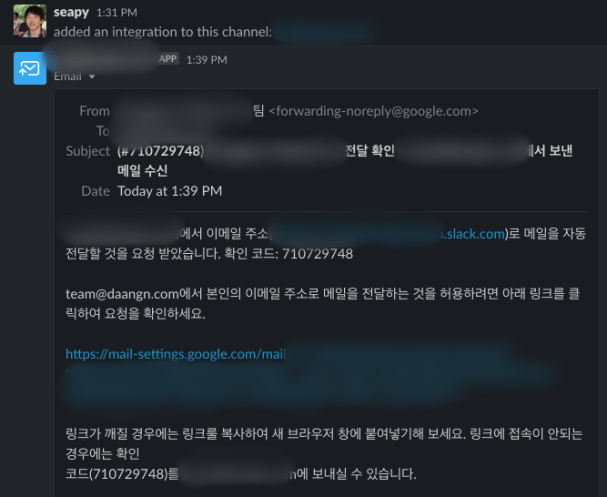Open the mail-settings.google.com confirmation link

pos(175,354)
